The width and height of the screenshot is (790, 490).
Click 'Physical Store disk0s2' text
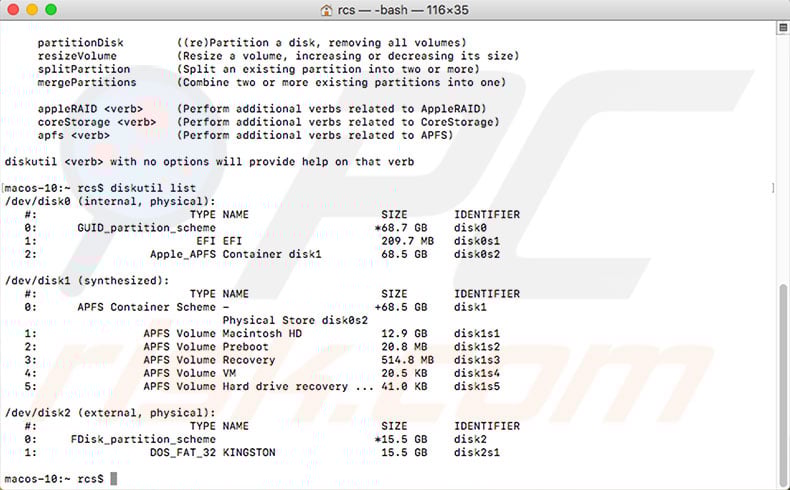295,320
